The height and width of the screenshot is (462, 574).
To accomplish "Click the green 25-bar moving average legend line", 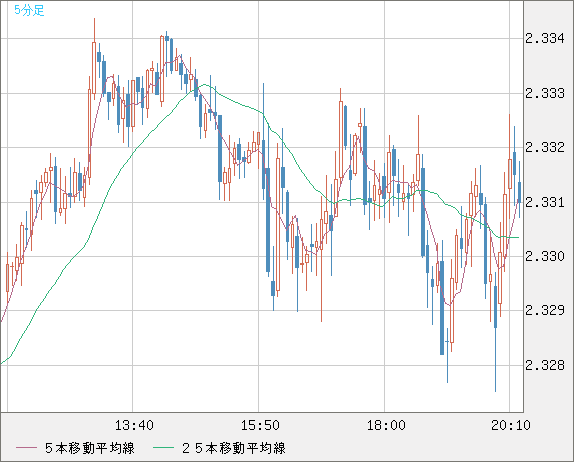I will [163, 448].
